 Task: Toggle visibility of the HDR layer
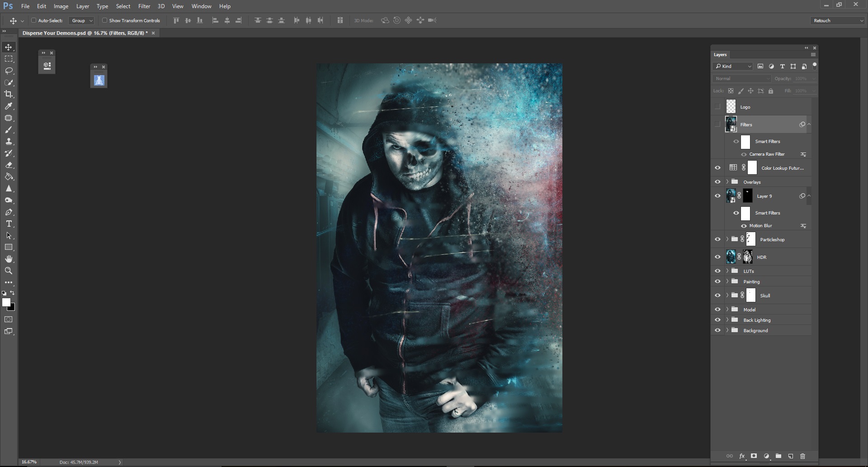pos(717,257)
